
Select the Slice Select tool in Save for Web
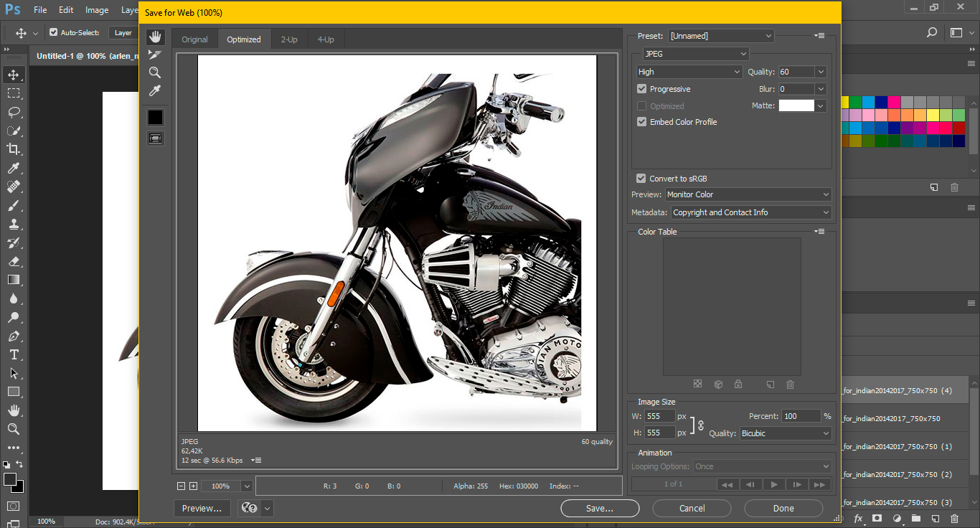tap(155, 55)
